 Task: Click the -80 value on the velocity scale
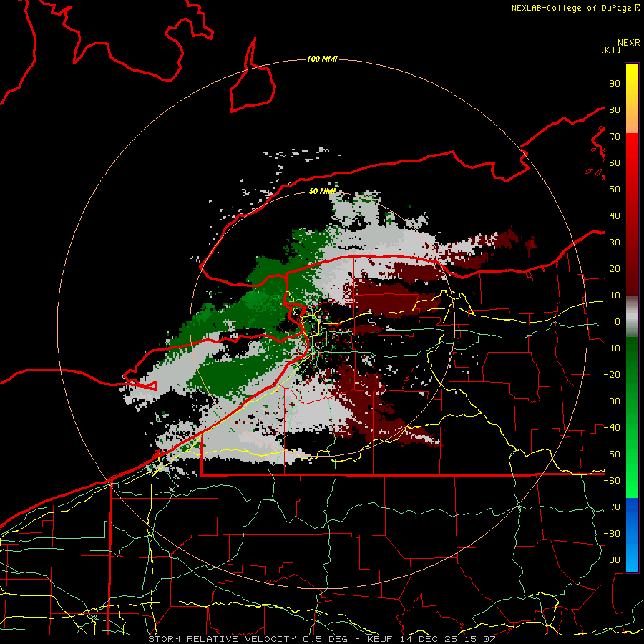[612, 534]
